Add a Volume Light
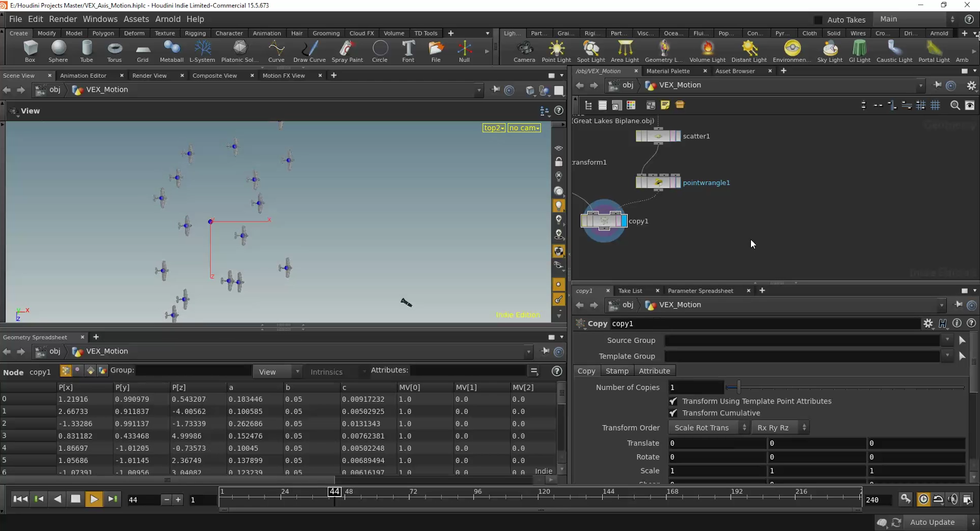 tap(707, 51)
